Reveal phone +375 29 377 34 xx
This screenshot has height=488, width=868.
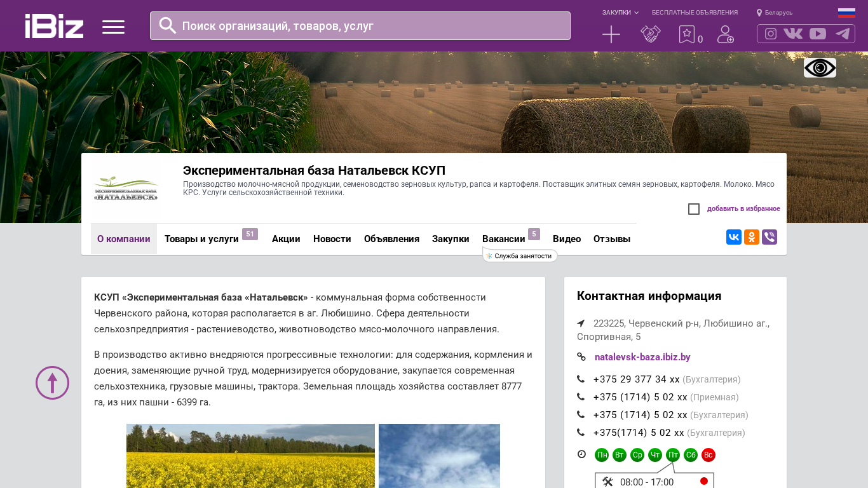tap(636, 379)
